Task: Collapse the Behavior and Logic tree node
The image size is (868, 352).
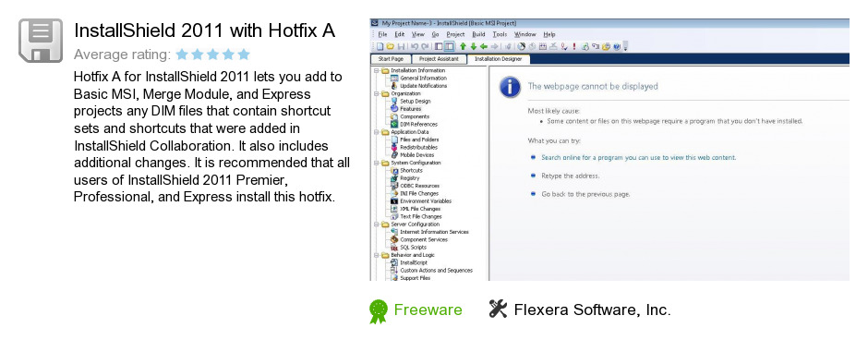Action: pos(376,255)
